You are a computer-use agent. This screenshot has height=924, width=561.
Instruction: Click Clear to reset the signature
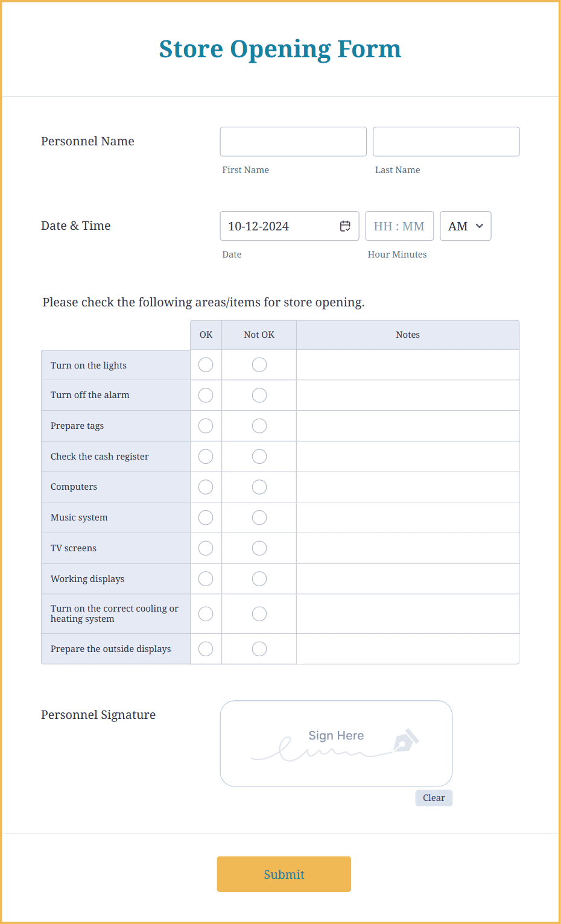pyautogui.click(x=433, y=797)
